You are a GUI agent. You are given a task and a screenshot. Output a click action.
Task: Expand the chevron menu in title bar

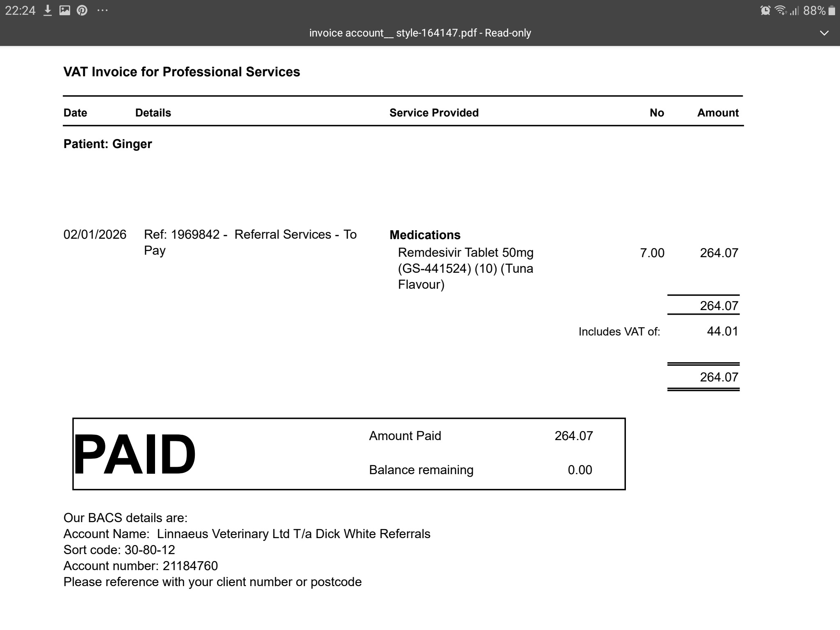point(824,33)
